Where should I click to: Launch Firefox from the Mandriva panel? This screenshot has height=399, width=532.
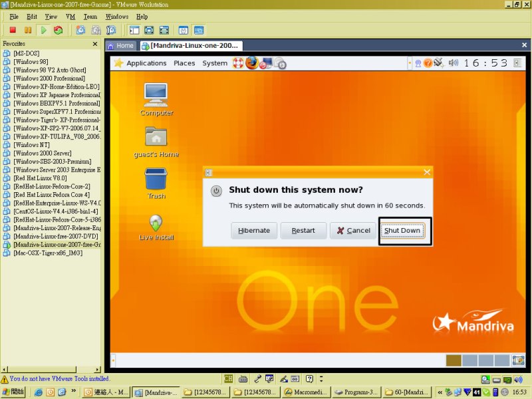tap(252, 63)
